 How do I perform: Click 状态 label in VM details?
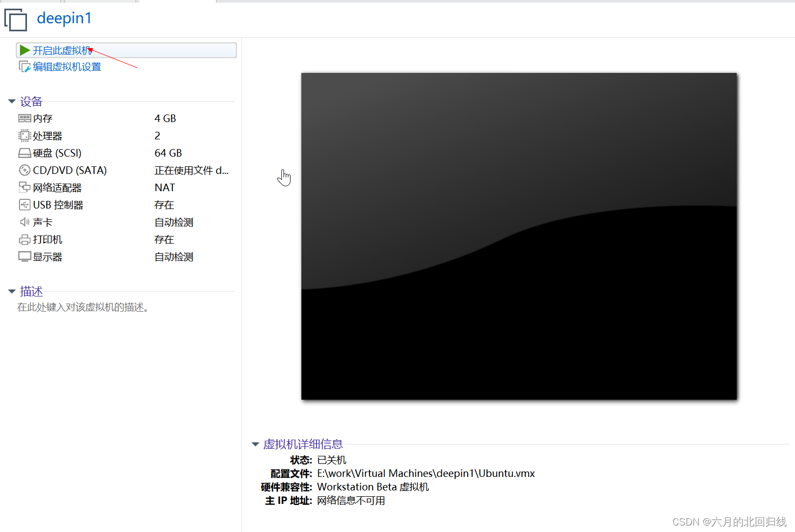[x=301, y=460]
